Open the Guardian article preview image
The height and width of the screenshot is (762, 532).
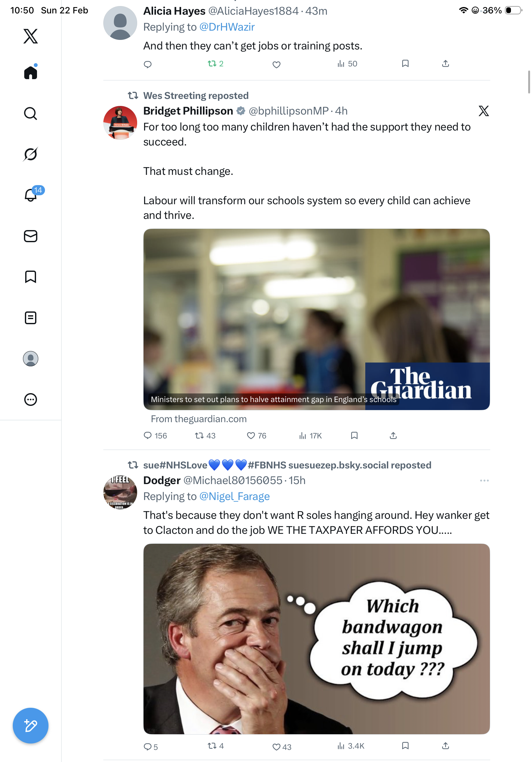pos(316,319)
